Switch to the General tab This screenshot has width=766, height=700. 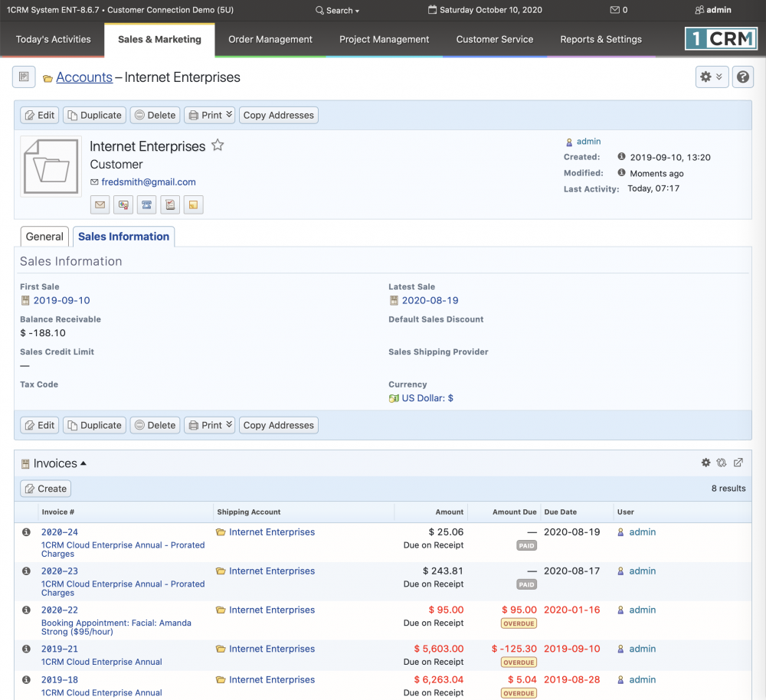[x=44, y=236]
